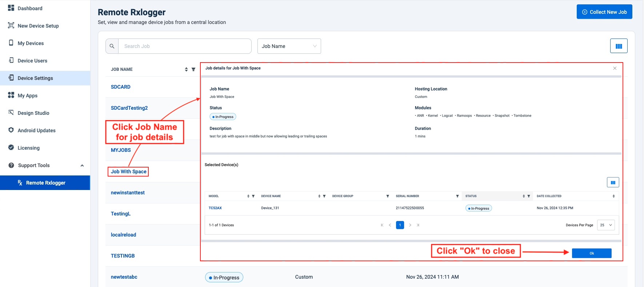
Task: Filter the Device Group column
Action: click(x=388, y=196)
